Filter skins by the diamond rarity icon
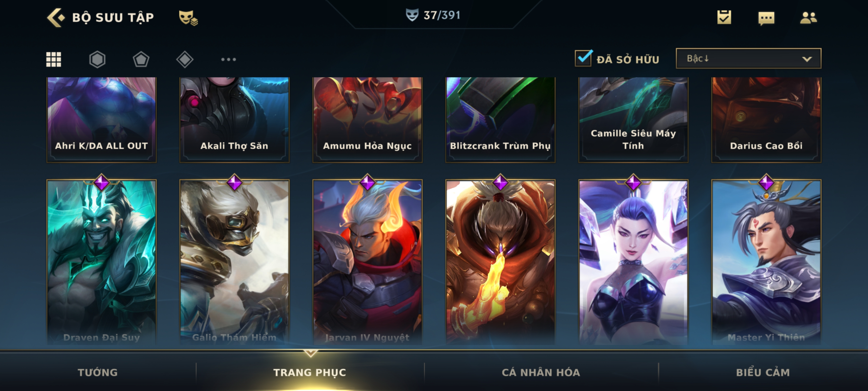 tap(185, 59)
